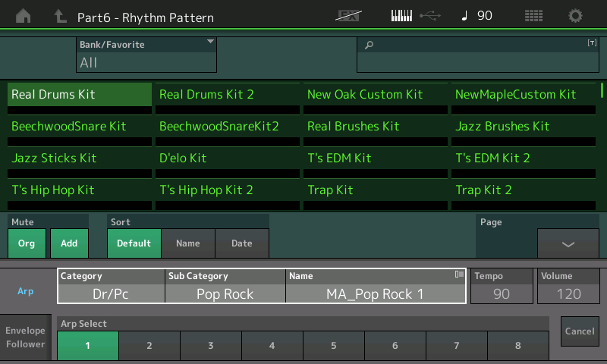Open the Envelope Follower button
Image resolution: width=607 pixels, height=364 pixels.
point(25,338)
